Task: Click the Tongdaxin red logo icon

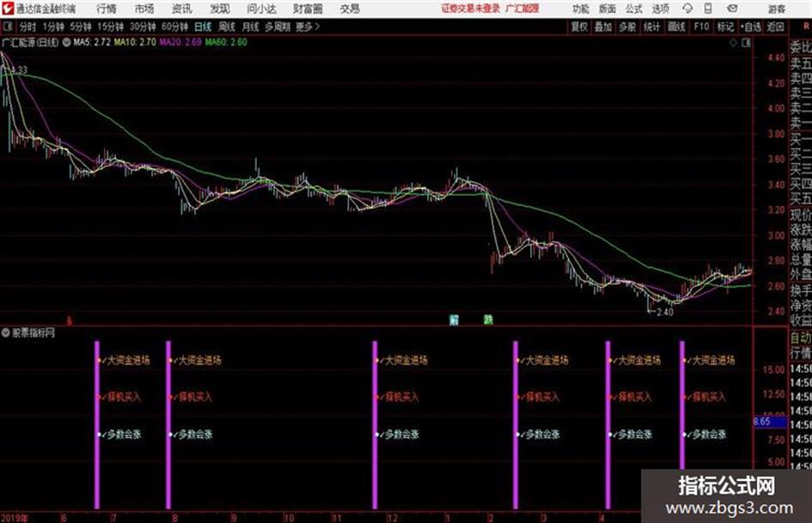Action: [8, 9]
